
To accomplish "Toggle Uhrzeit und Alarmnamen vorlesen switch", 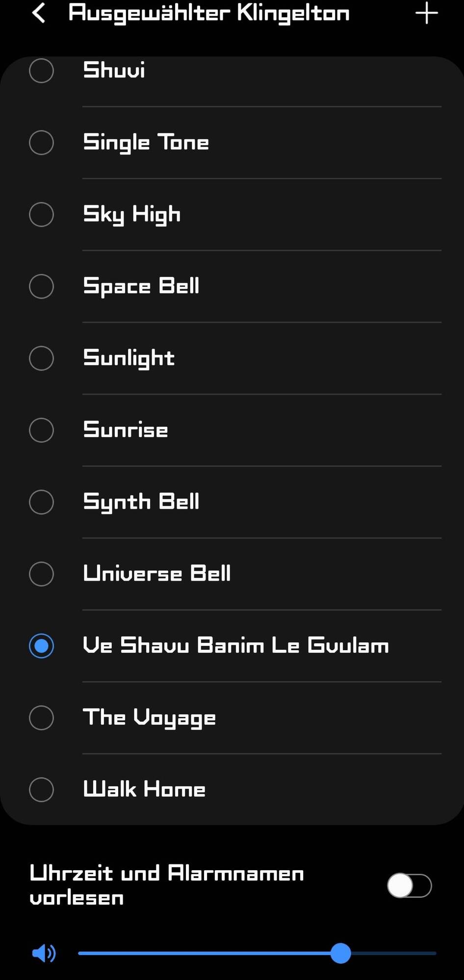I will [x=409, y=885].
